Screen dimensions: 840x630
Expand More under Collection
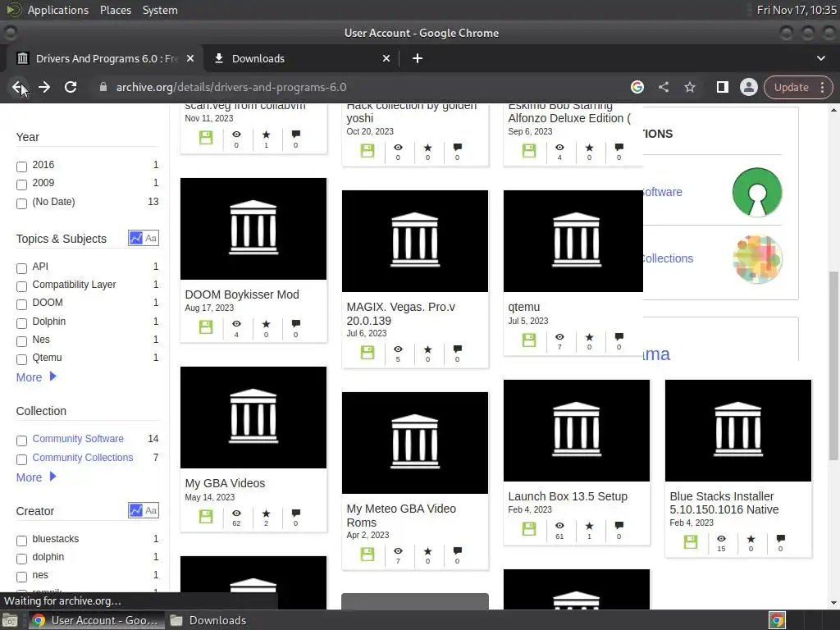(36, 477)
